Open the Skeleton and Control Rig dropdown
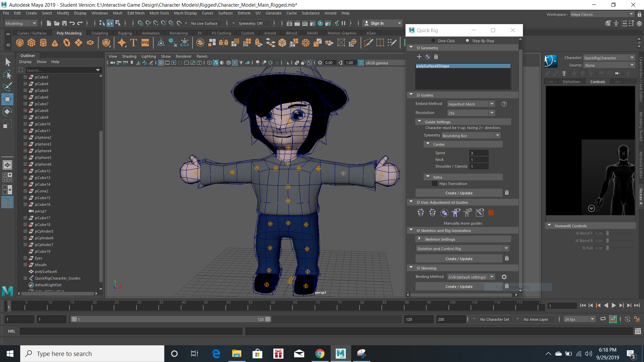 click(463, 248)
